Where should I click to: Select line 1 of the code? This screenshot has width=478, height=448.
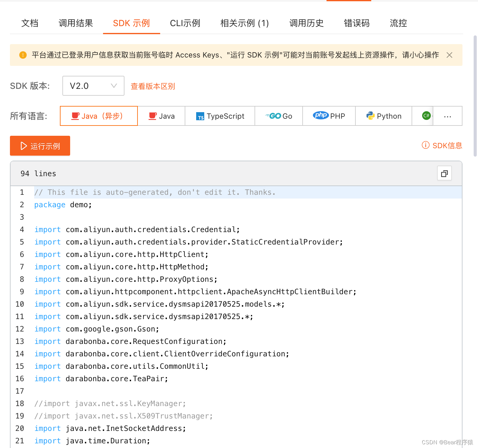pyautogui.click(x=155, y=192)
